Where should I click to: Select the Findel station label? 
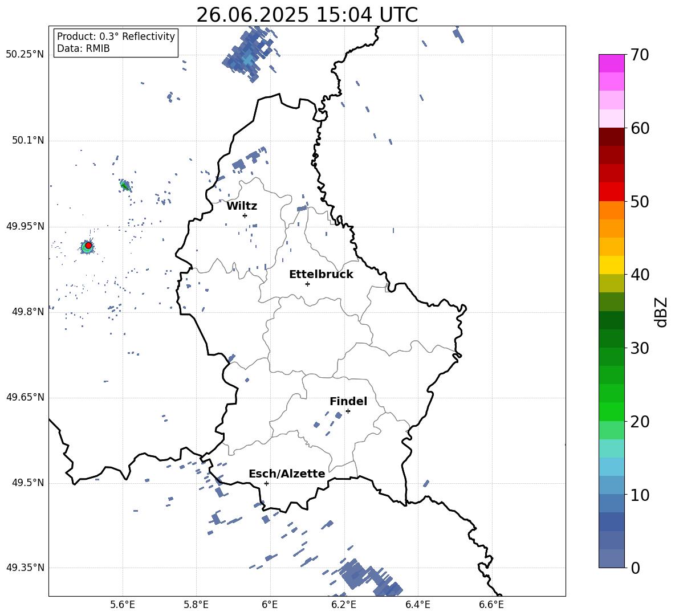[x=348, y=401]
